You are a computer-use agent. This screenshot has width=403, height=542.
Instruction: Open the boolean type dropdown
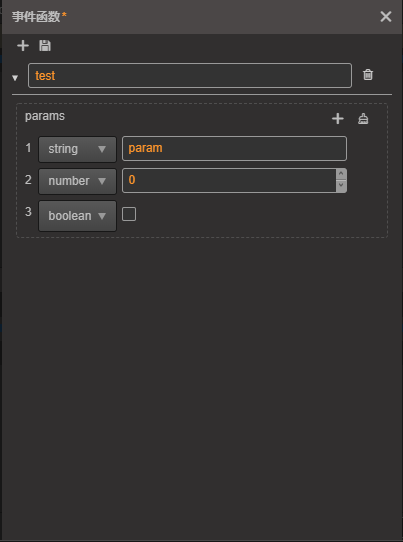[77, 216]
